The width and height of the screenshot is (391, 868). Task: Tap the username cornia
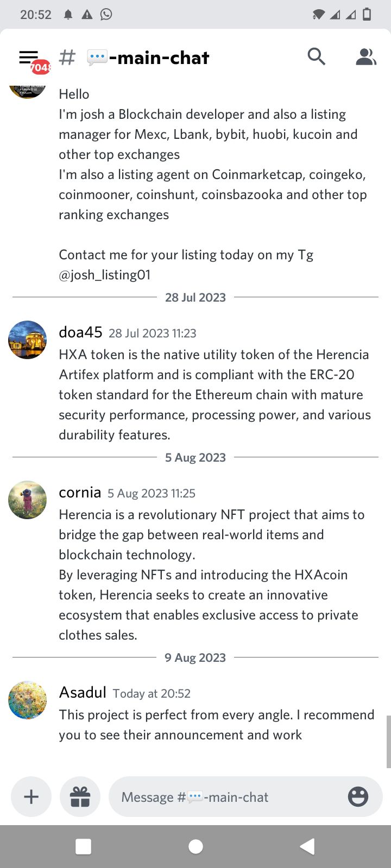[x=80, y=492]
